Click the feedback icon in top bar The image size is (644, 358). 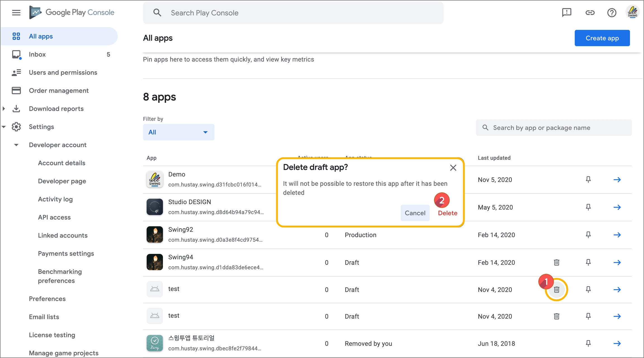tap(567, 13)
